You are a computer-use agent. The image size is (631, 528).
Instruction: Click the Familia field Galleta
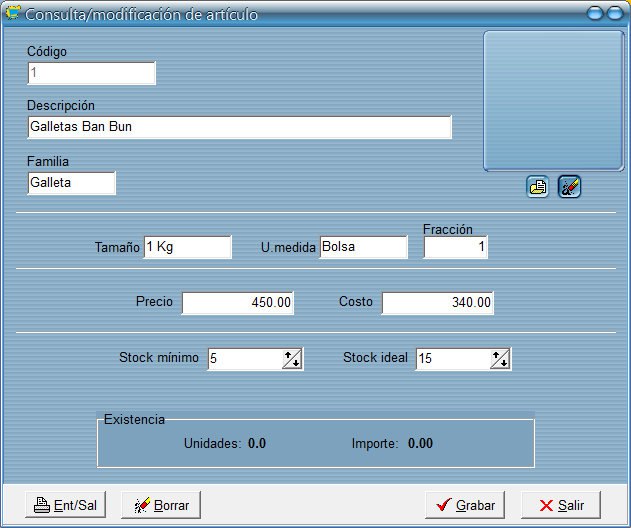click(72, 183)
